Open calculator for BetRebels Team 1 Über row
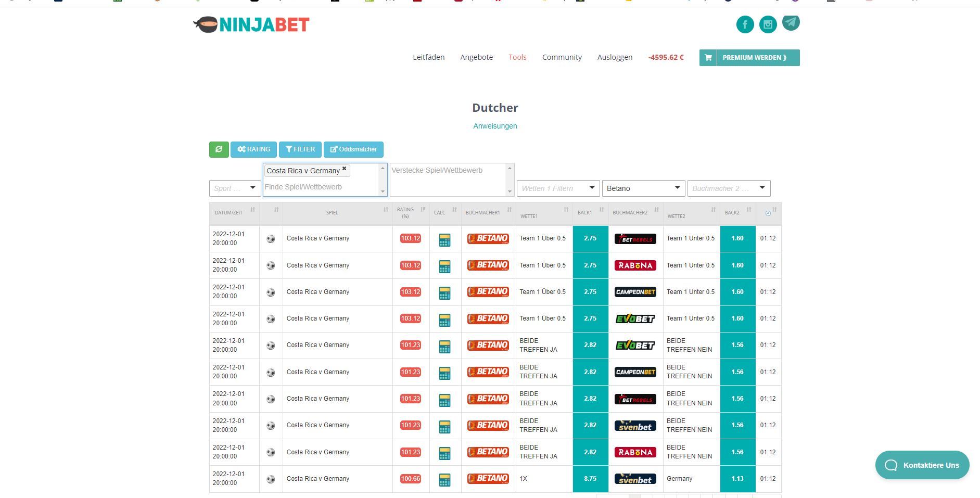 pyautogui.click(x=444, y=239)
